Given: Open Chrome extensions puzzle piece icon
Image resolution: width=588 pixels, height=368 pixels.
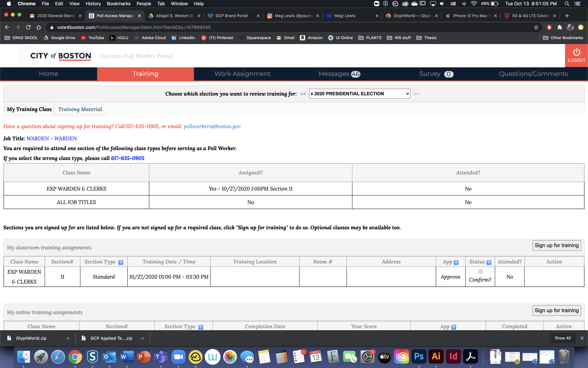Looking at the screenshot, I should pyautogui.click(x=560, y=27).
